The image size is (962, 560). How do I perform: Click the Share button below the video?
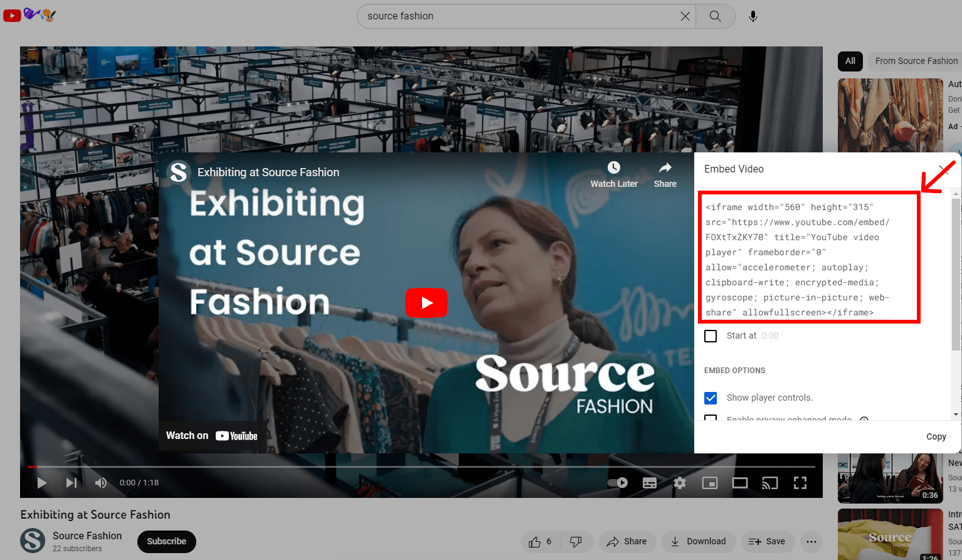pos(627,541)
